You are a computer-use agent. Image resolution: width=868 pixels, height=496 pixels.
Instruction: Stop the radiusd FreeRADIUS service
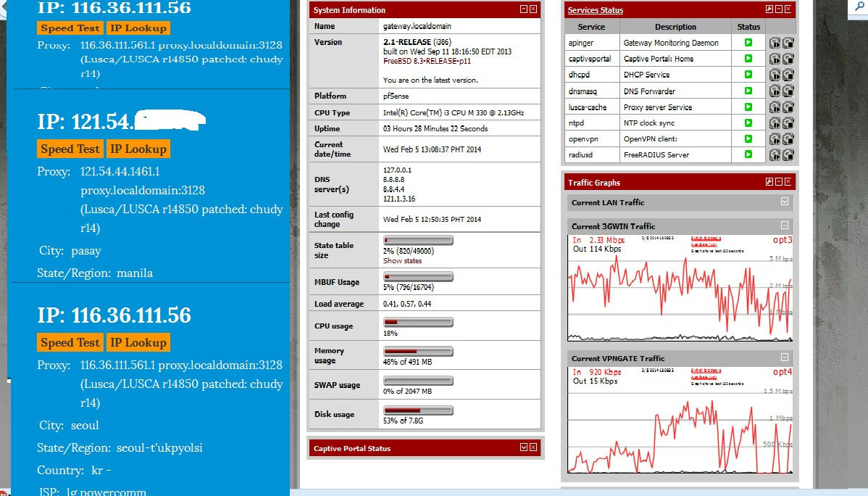pyautogui.click(x=788, y=155)
